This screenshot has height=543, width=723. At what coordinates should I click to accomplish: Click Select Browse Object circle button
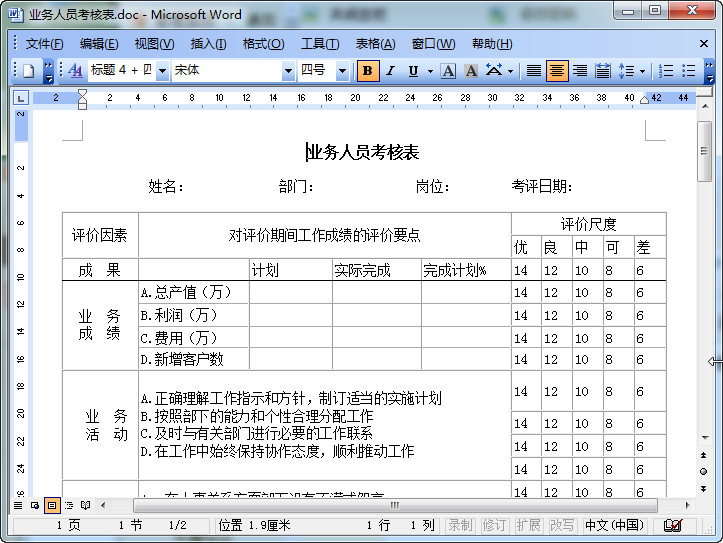point(704,472)
